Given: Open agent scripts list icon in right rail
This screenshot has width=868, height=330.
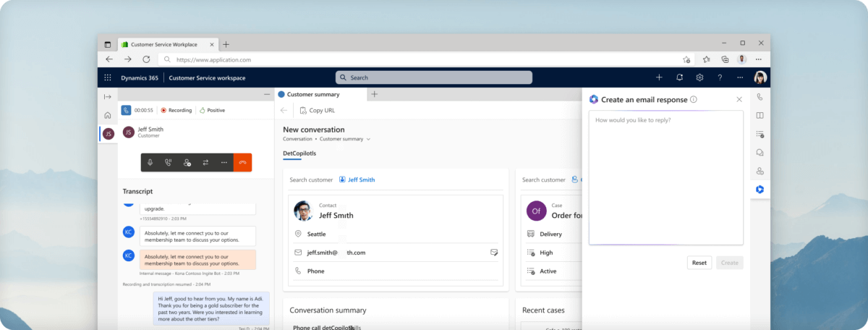Looking at the screenshot, I should 759,134.
